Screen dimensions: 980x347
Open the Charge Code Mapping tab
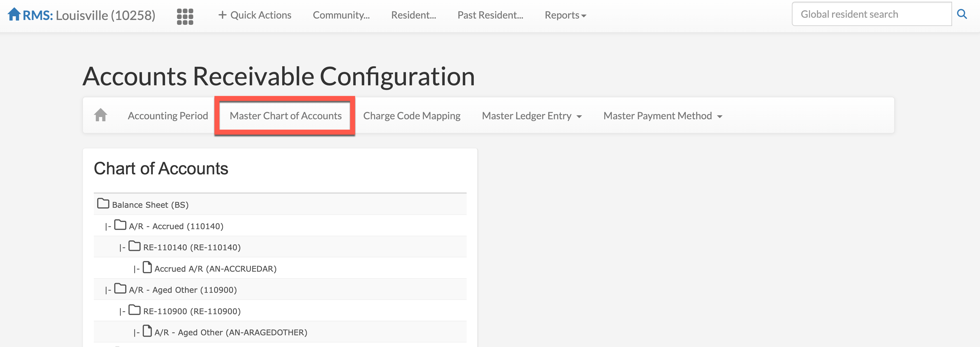(412, 116)
